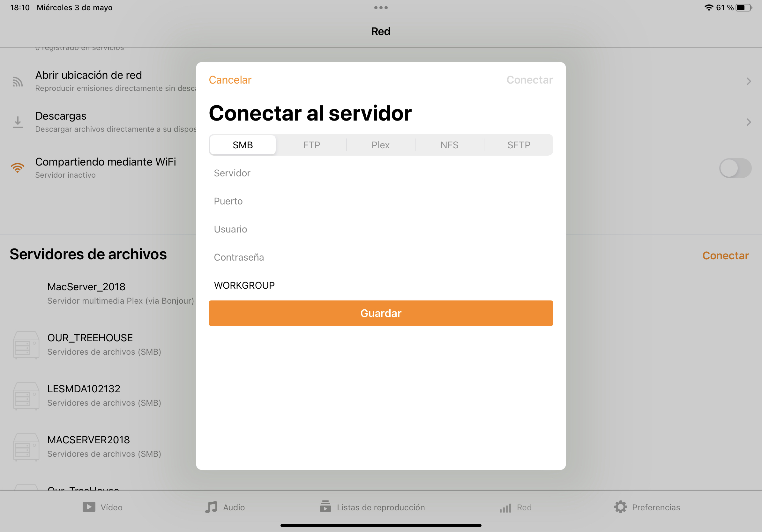This screenshot has width=762, height=532.
Task: Click the MACSERVER2018 server icon
Action: (x=26, y=447)
